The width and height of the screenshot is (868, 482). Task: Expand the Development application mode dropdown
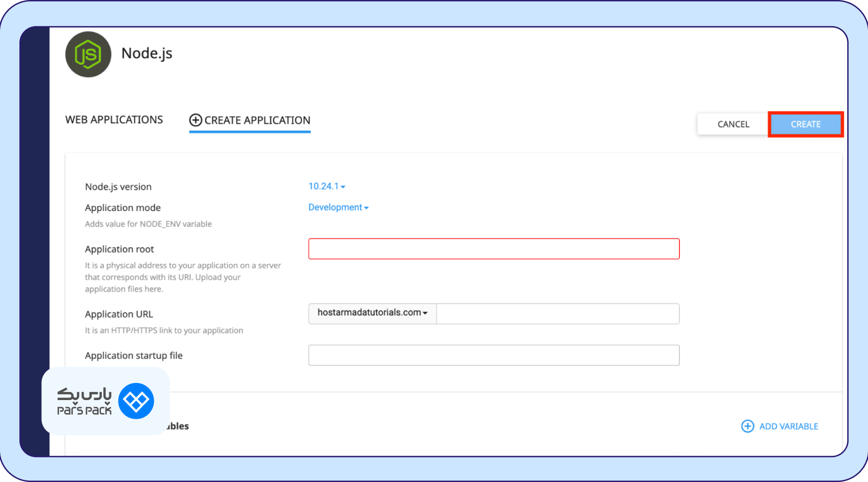tap(338, 207)
